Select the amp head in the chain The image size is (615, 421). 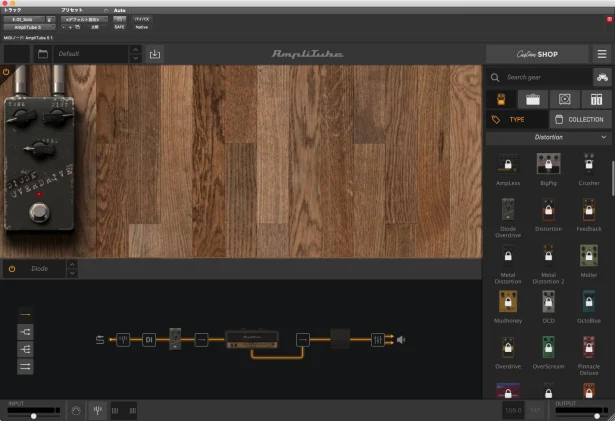pos(252,339)
